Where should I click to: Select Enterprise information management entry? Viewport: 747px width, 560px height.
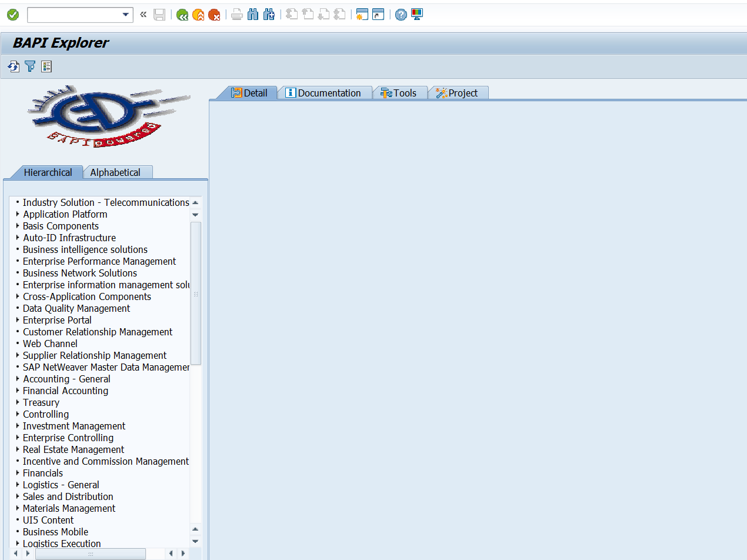click(106, 285)
